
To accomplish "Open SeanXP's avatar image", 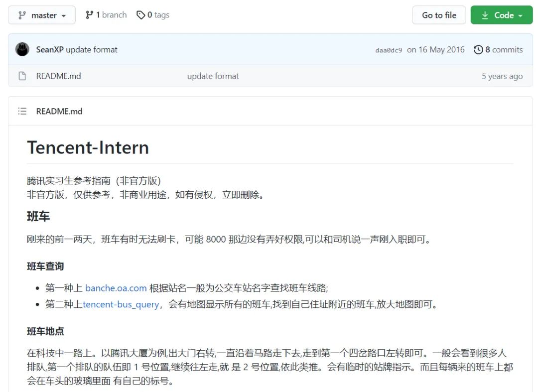I will click(x=22, y=49).
